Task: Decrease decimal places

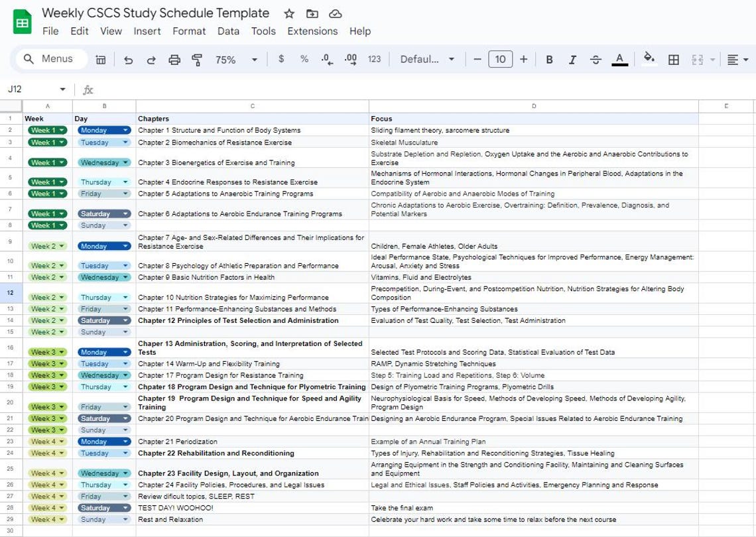Action: [326, 59]
